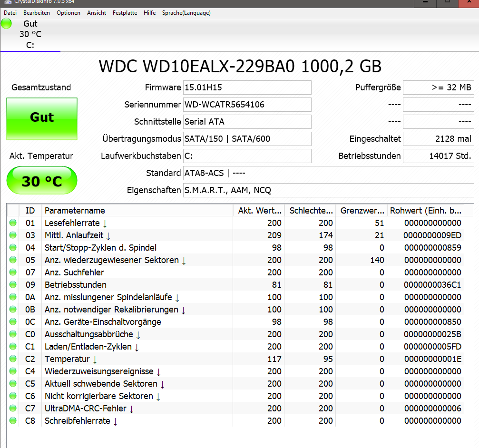This screenshot has width=479, height=448.
Task: Select current value 117 in Temperatur row
Action: [x=274, y=359]
